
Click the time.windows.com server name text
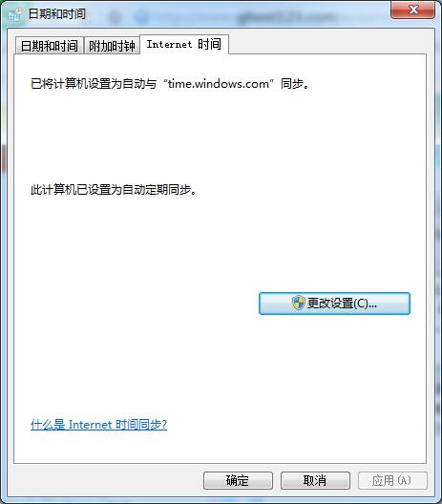pos(219,84)
